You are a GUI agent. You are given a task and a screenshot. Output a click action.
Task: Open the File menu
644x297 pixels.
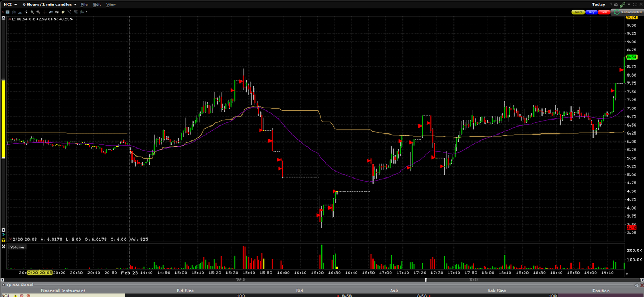(84, 4)
